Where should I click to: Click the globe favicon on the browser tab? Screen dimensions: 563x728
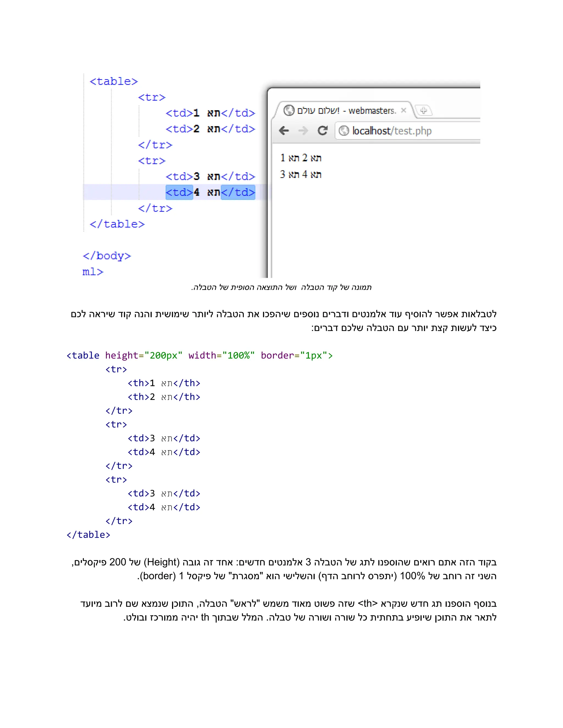tap(289, 110)
